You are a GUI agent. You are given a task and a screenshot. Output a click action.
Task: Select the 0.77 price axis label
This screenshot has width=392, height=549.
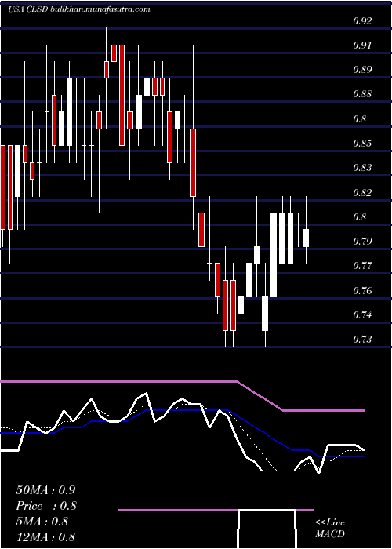click(x=362, y=266)
